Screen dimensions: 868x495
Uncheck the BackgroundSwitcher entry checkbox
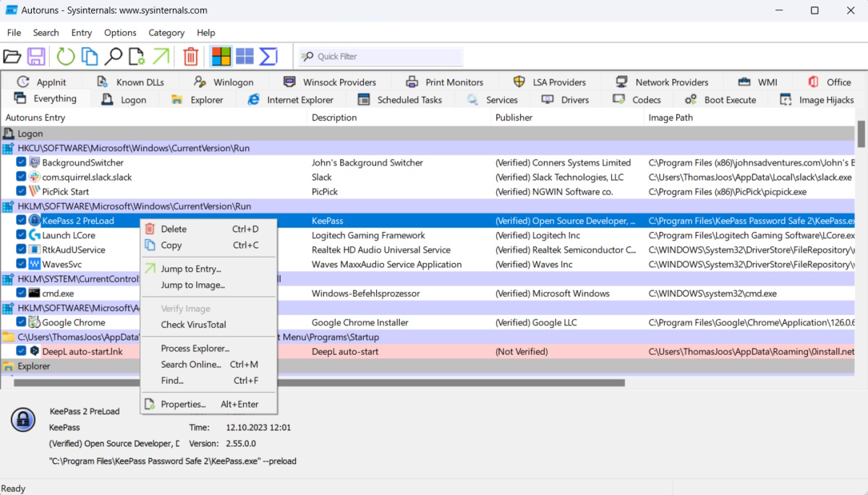point(22,163)
